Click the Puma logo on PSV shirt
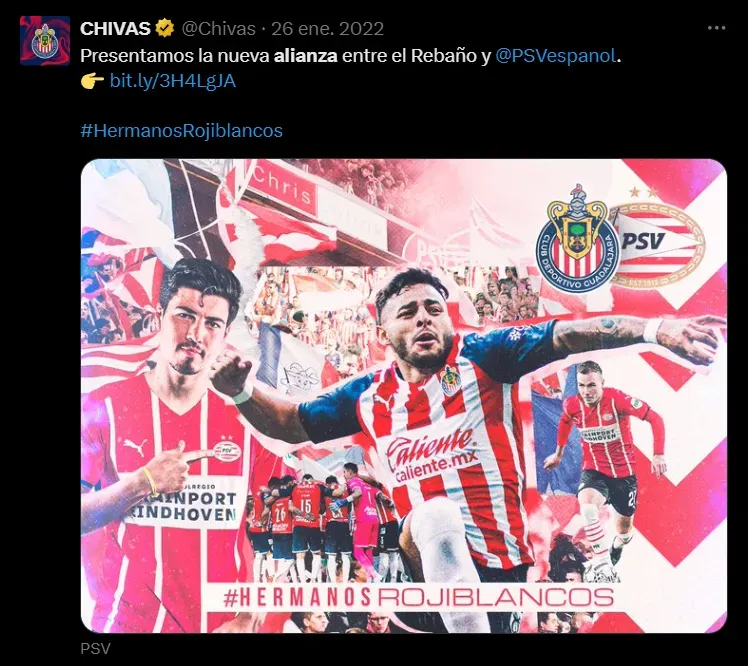 point(135,447)
